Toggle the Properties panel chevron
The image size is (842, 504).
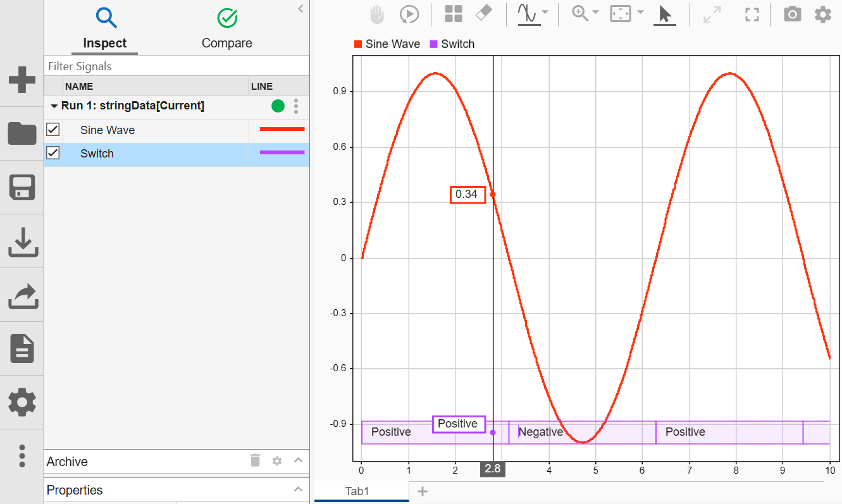coord(299,489)
